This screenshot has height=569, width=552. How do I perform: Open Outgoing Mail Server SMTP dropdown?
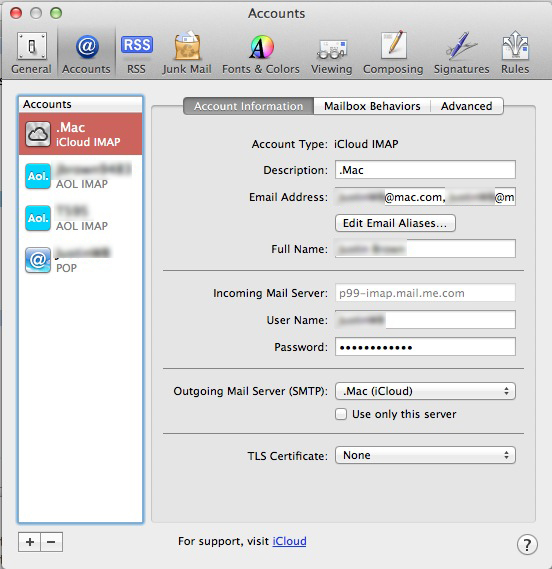coord(425,391)
